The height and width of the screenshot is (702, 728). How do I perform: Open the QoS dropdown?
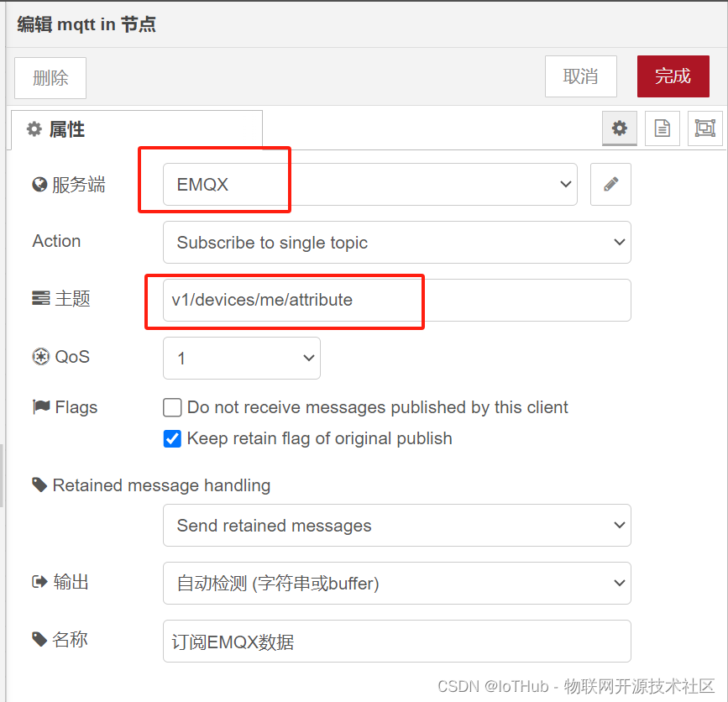click(242, 358)
